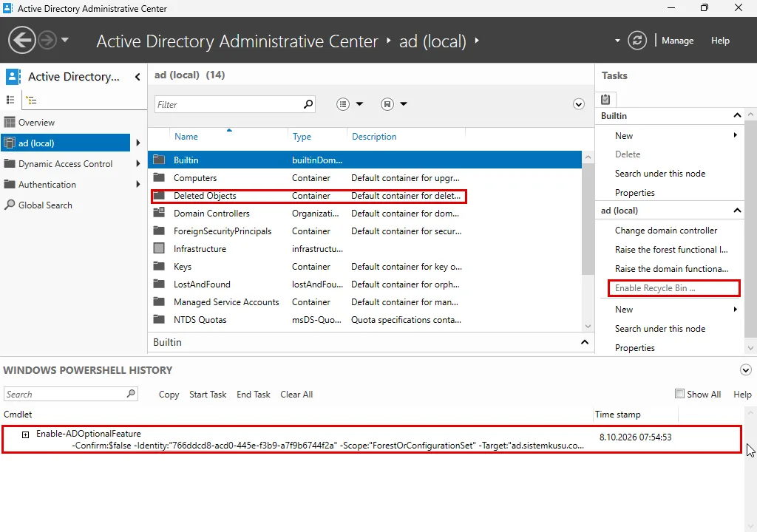The height and width of the screenshot is (532, 757).
Task: Click timestamp 8.10.2026 07:54:53
Action: click(x=635, y=437)
